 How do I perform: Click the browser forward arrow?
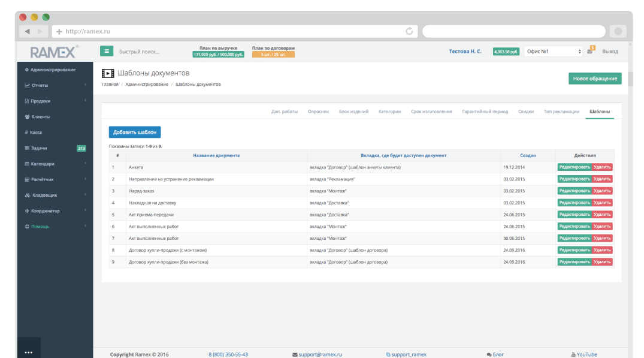[40, 31]
